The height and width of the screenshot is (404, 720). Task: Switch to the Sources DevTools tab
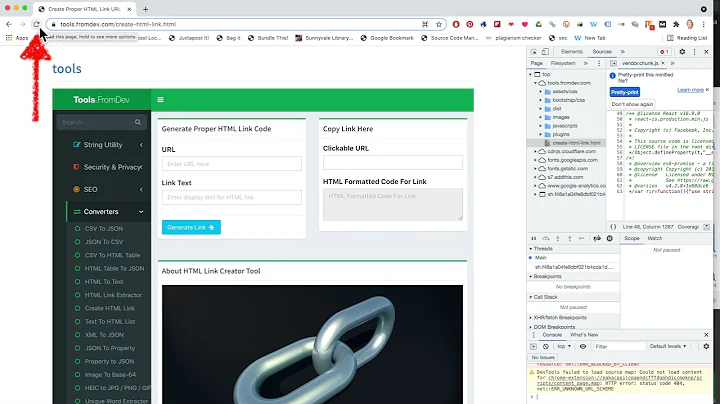coord(602,52)
